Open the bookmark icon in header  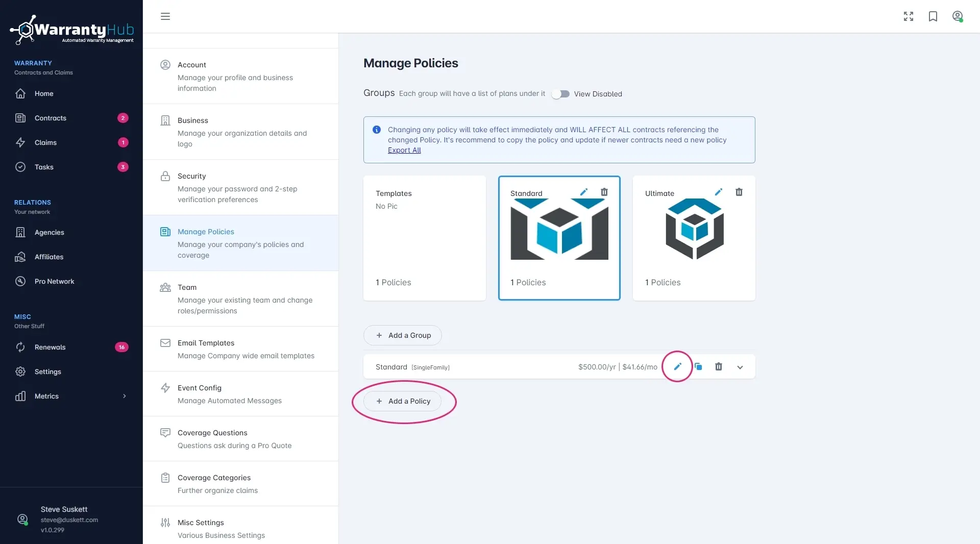pos(933,16)
